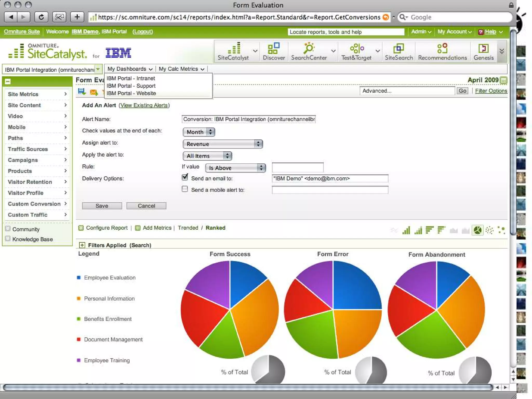Click the rule threshold value field
Screen dimensions: 532x399
[298, 167]
